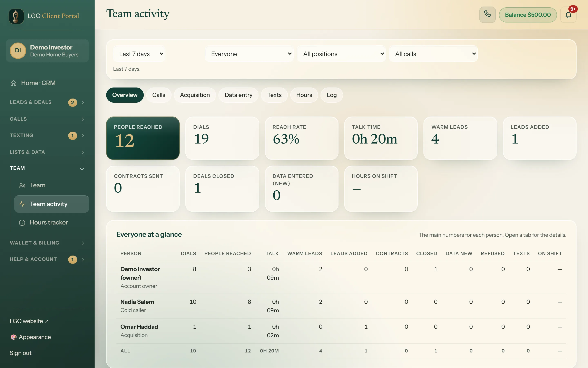Image resolution: width=588 pixels, height=368 pixels.
Task: Expand the Leads & Deals section chevron
Action: click(83, 102)
